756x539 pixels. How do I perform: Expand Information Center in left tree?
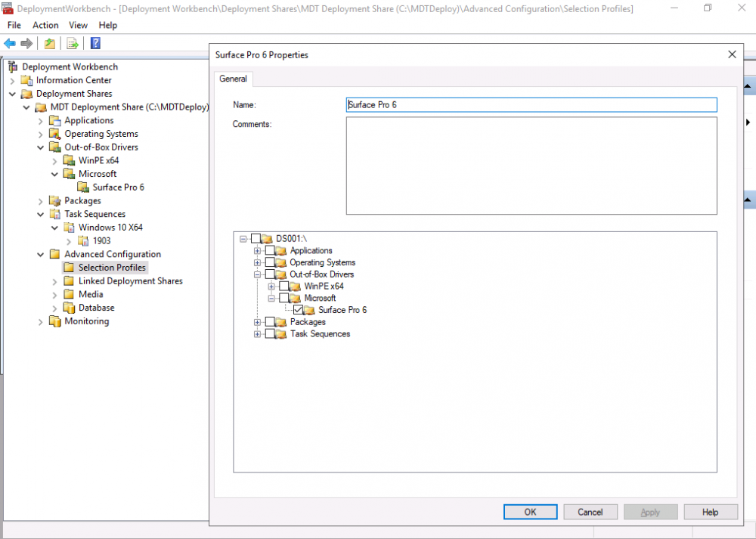[x=13, y=81]
